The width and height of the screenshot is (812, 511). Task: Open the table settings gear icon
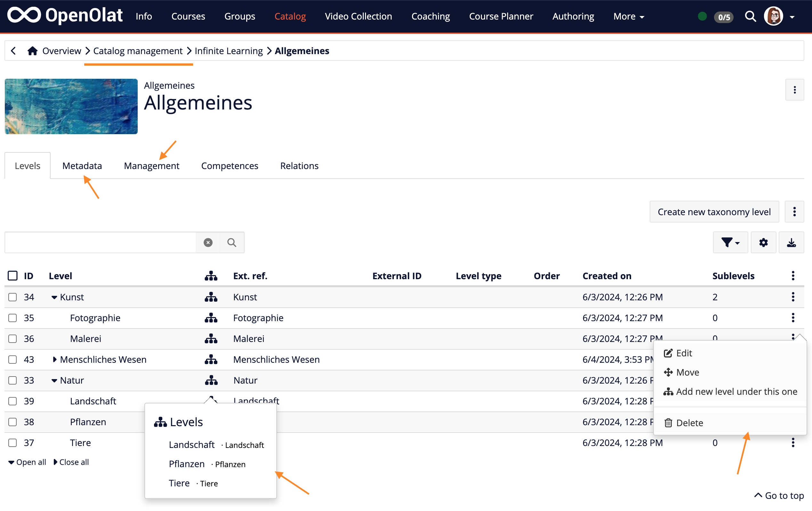pyautogui.click(x=763, y=242)
